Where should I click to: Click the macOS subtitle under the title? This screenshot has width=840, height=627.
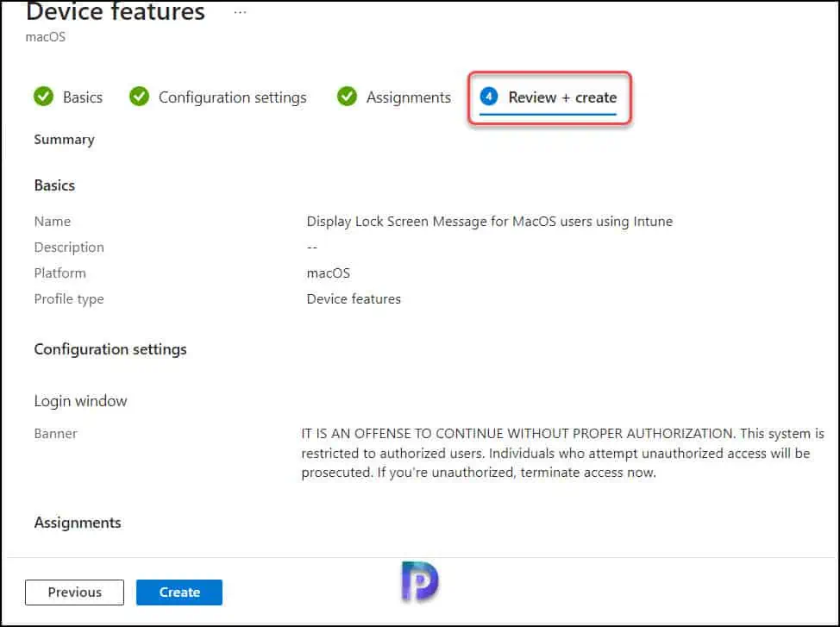(46, 37)
